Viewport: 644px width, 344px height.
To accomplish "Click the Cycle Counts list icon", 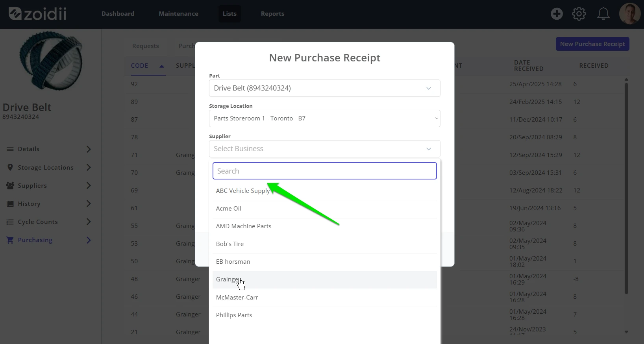I will [10, 222].
